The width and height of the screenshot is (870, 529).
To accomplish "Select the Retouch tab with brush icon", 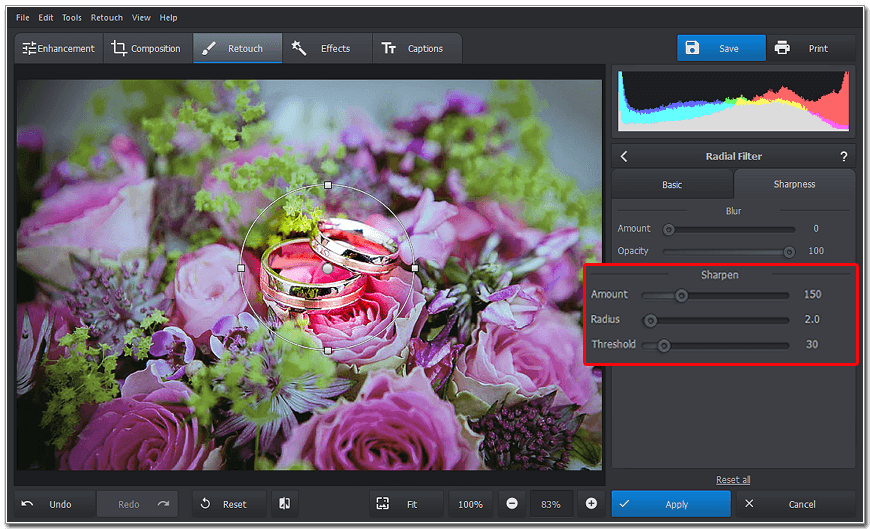I will 237,48.
